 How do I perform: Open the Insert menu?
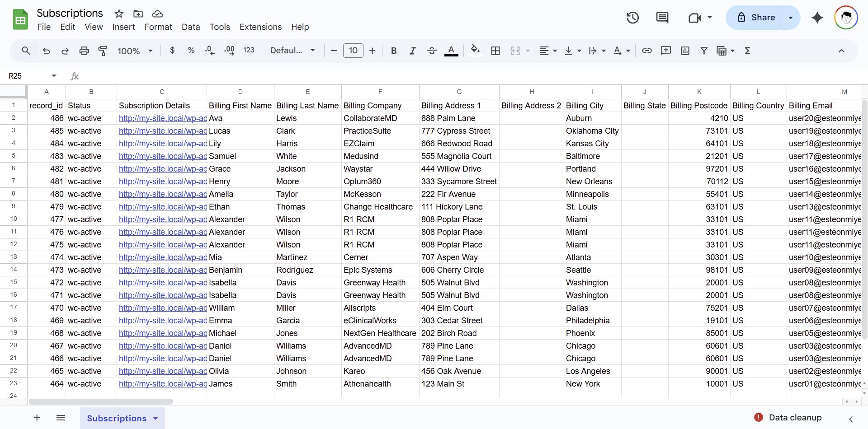click(x=123, y=27)
